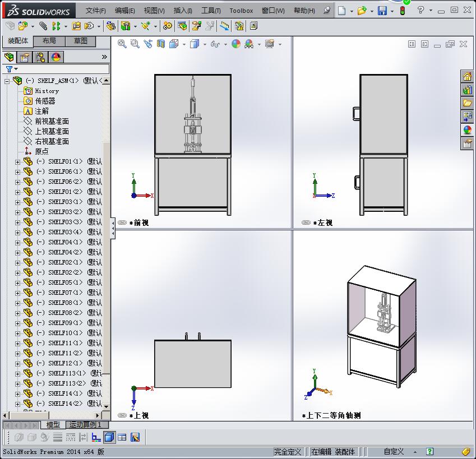This screenshot has width=476, height=459.
Task: Open the Toolbox menu
Action: (x=241, y=11)
